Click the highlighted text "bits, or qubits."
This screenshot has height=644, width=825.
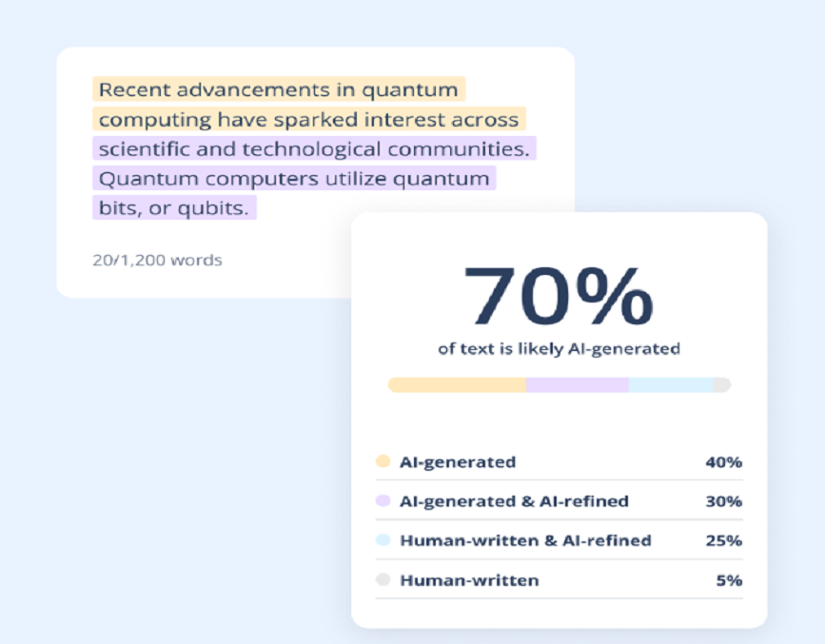click(x=173, y=208)
